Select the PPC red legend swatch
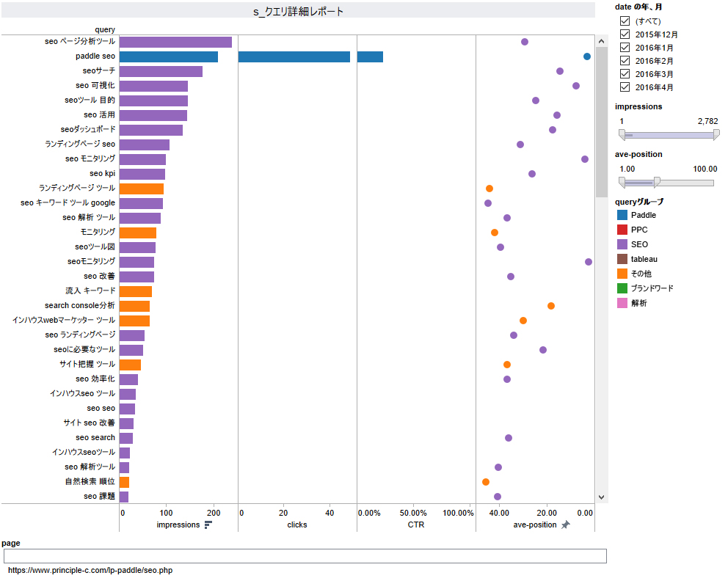728x581 pixels. (622, 230)
